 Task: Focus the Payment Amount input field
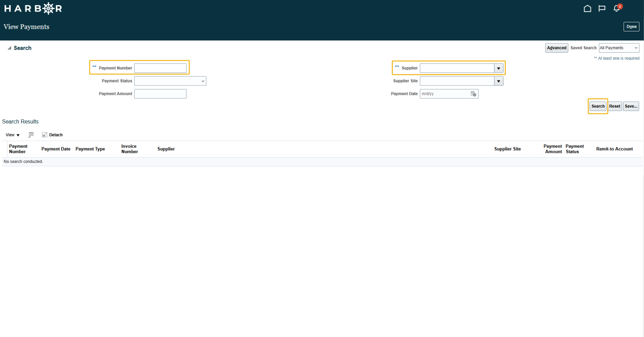coord(160,94)
